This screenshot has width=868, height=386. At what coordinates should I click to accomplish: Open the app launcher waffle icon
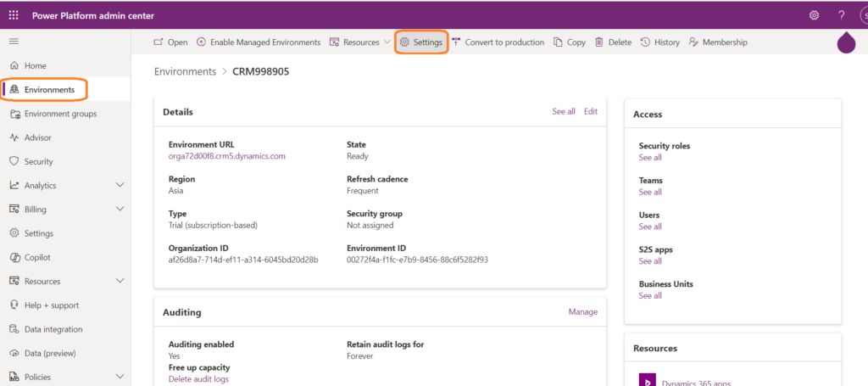14,15
